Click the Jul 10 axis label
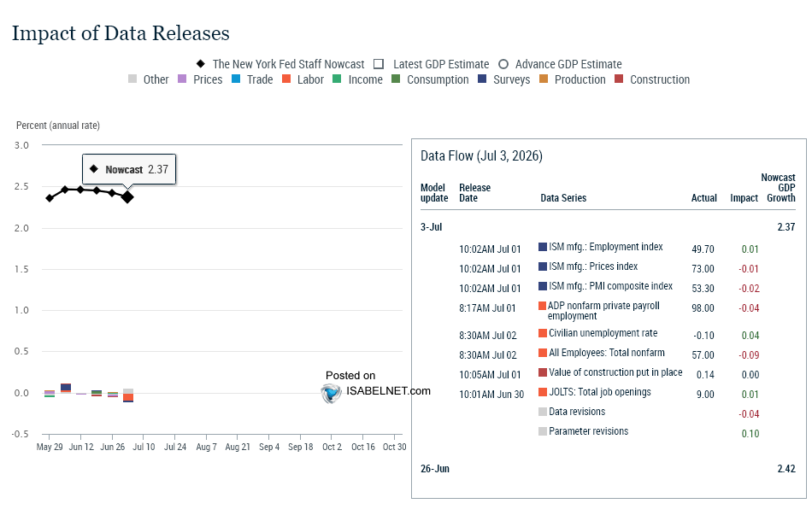 click(144, 447)
